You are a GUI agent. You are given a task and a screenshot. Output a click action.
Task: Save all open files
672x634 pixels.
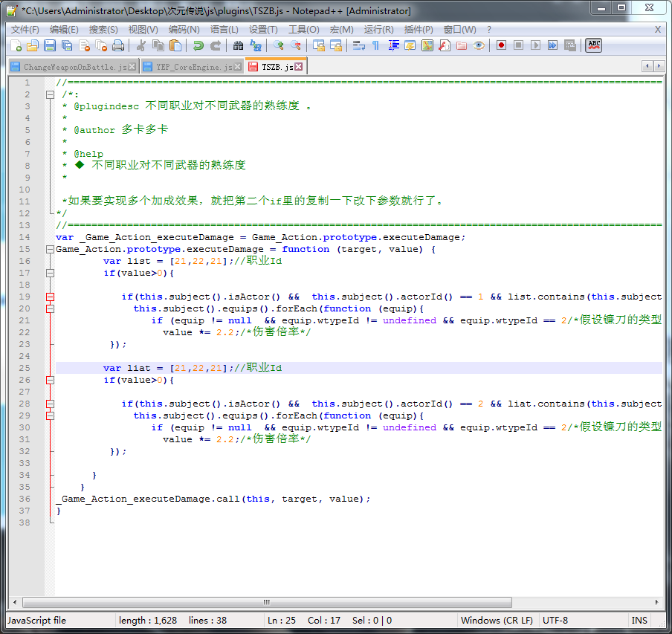pyautogui.click(x=67, y=45)
